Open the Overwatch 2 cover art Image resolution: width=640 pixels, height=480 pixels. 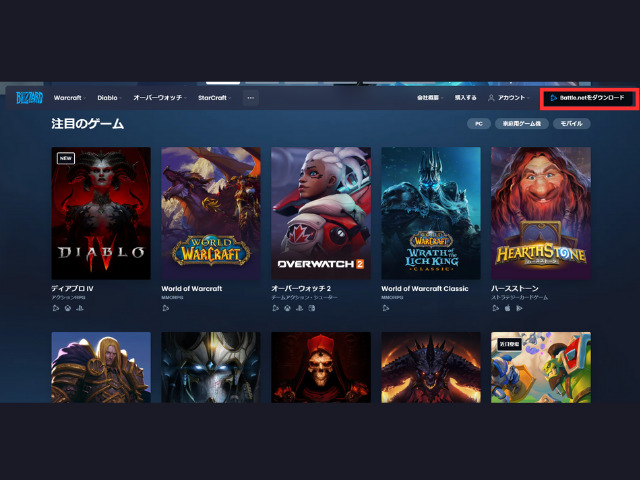321,213
